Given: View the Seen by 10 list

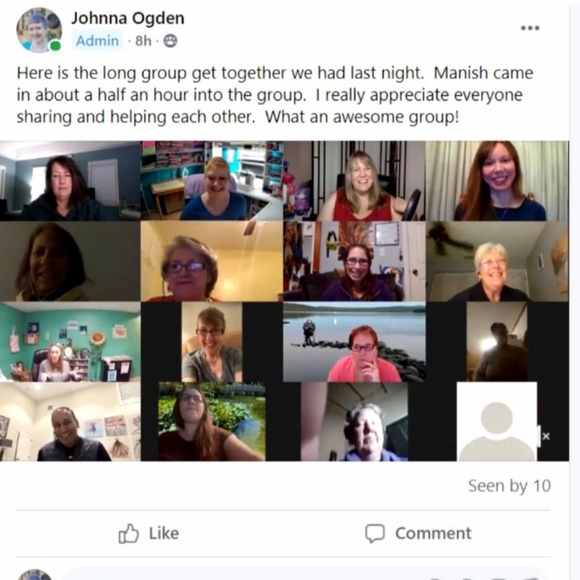Looking at the screenshot, I should [x=509, y=486].
